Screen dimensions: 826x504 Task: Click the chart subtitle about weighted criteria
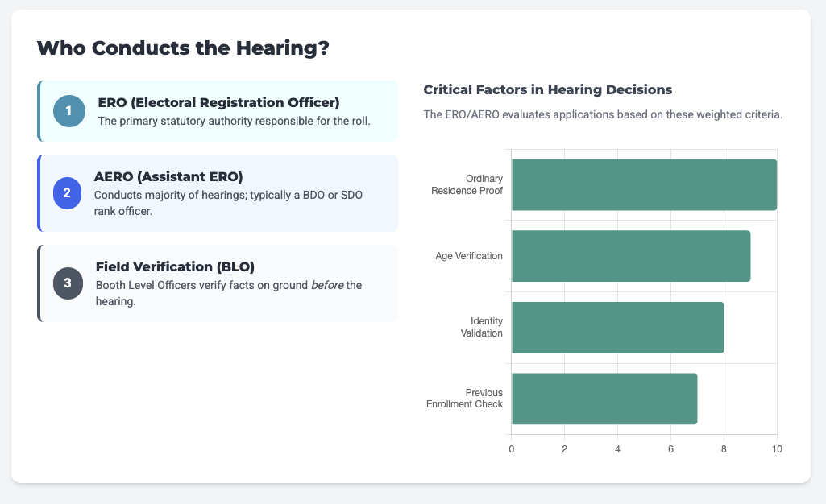click(x=603, y=114)
